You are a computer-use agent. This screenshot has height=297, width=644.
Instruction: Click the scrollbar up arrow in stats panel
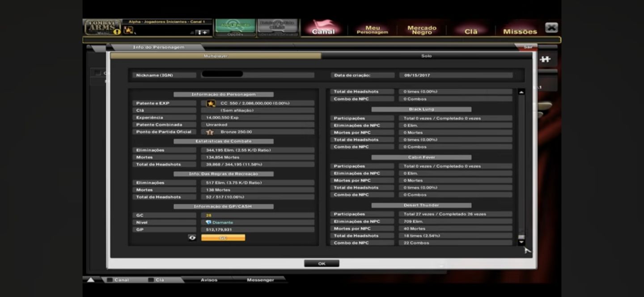tap(521, 92)
